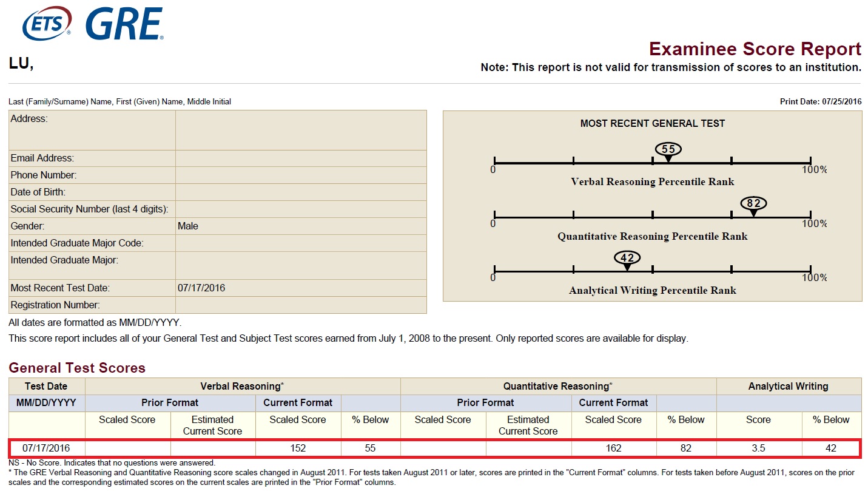The height and width of the screenshot is (491, 868).
Task: Click the Intended Graduate Major: label
Action: pos(64,260)
